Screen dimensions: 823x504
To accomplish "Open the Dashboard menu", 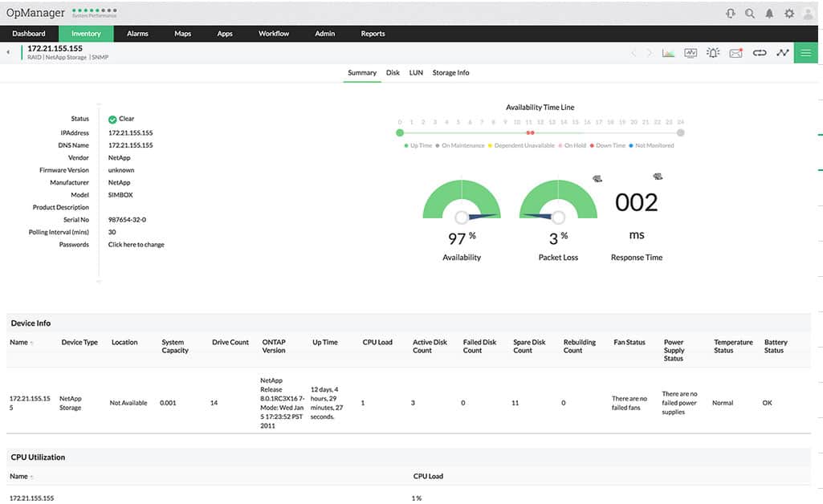I will (x=29, y=34).
